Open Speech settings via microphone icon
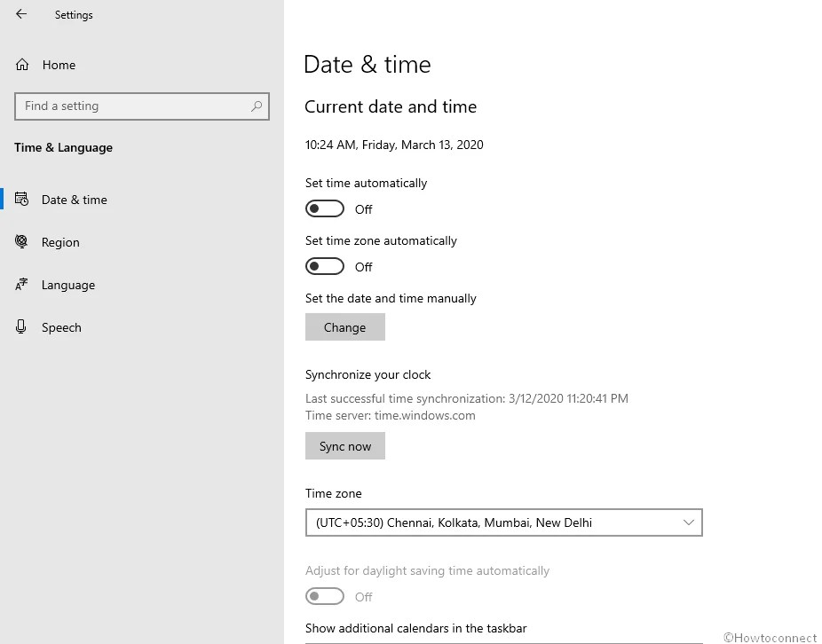Image resolution: width=822 pixels, height=644 pixels. pos(21,326)
